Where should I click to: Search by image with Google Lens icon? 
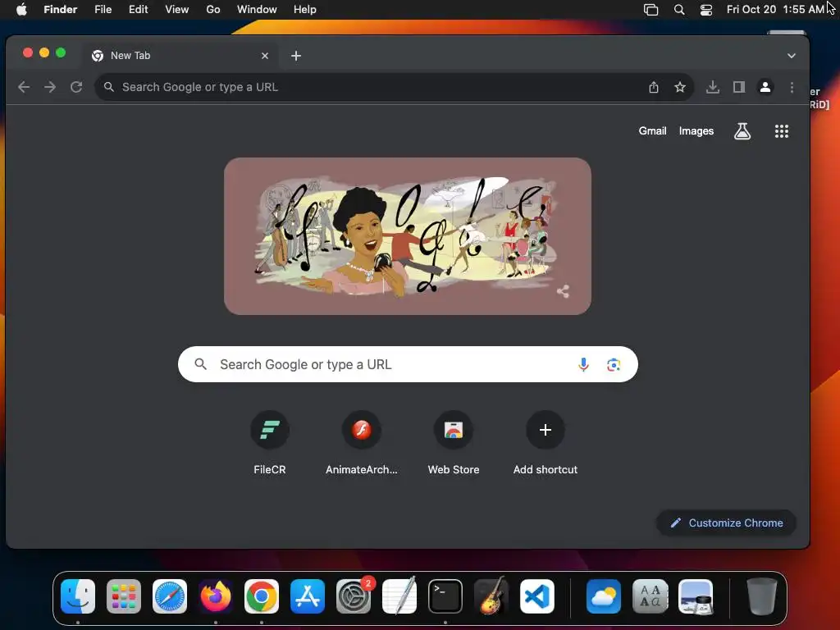tap(614, 365)
